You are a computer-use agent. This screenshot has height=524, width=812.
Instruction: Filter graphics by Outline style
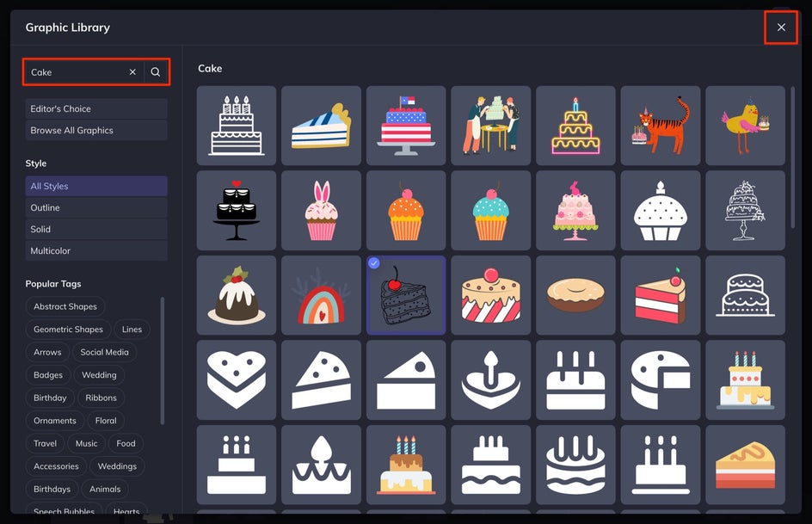click(x=96, y=207)
